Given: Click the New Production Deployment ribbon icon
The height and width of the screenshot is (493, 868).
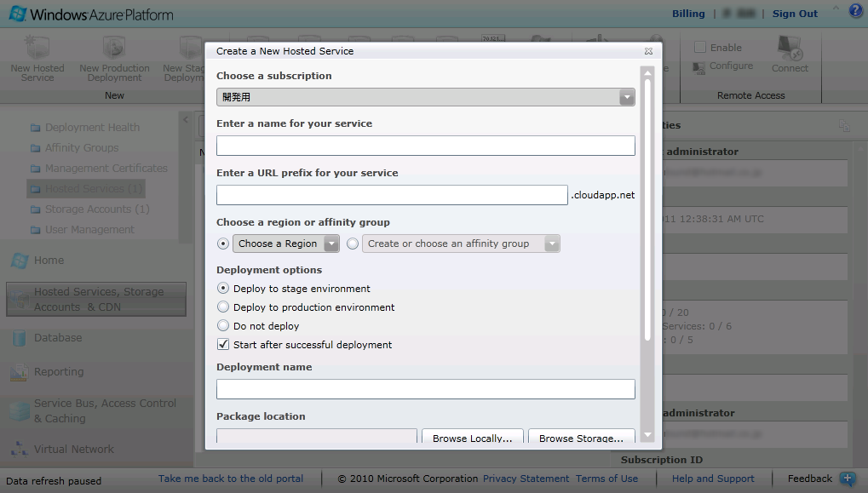Looking at the screenshot, I should (x=114, y=48).
